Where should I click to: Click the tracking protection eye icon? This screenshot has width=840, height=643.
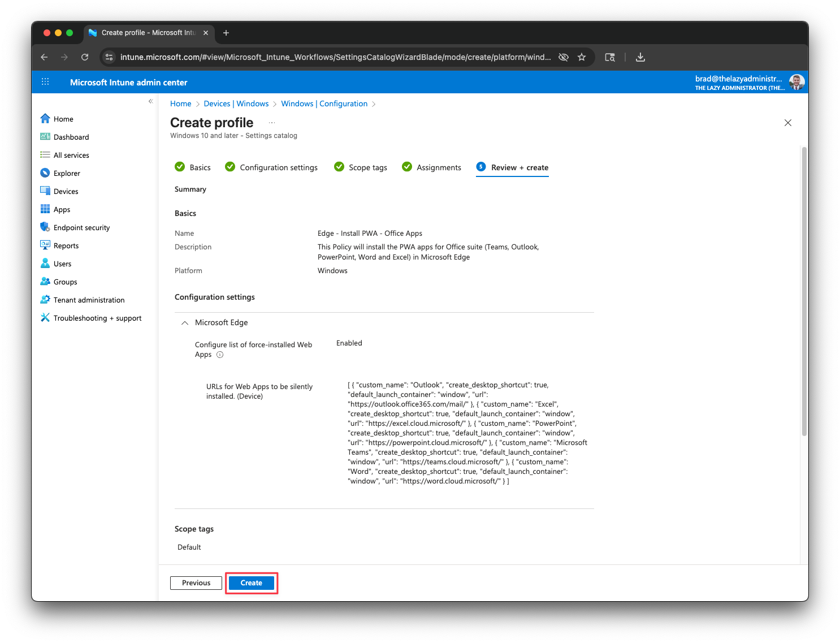(564, 57)
